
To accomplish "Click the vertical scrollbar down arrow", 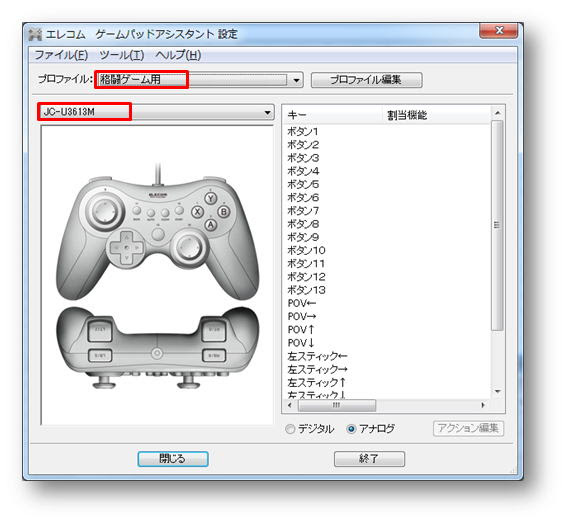I will (x=498, y=392).
